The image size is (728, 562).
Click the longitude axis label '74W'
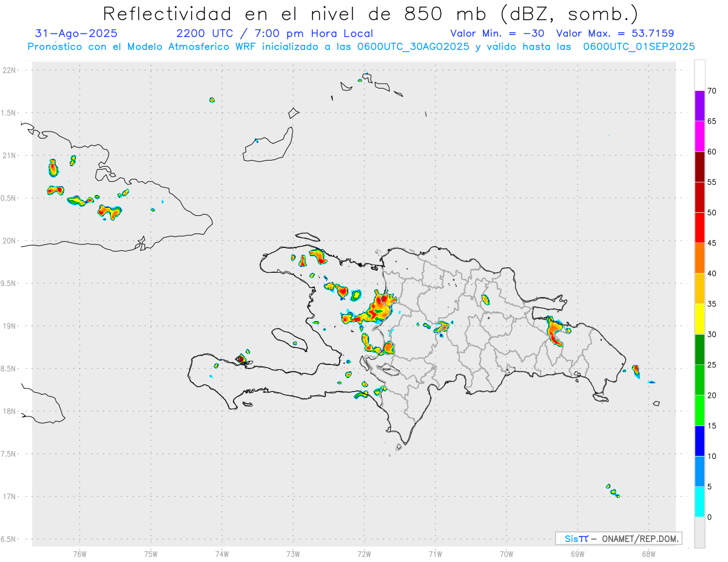(x=222, y=554)
